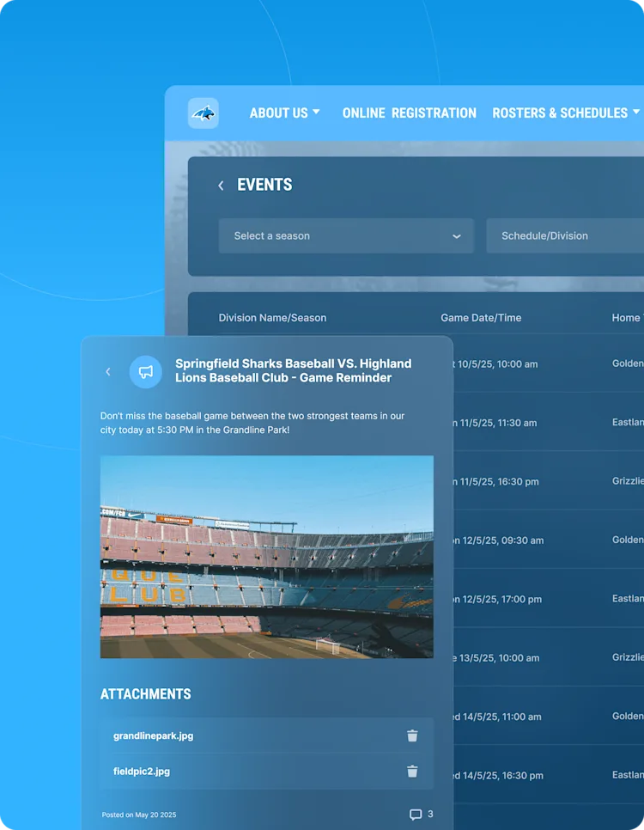Select the 11/5/25, 11:30 am game row

[x=548, y=422]
